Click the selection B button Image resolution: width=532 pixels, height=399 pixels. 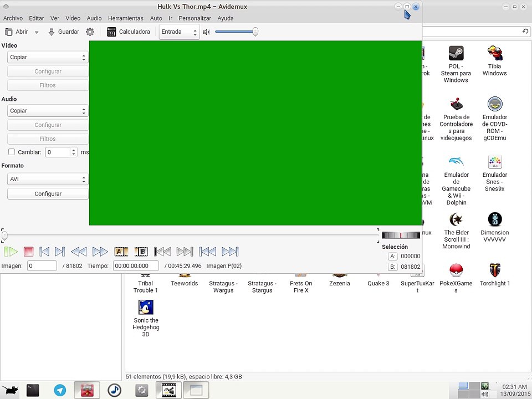392,267
